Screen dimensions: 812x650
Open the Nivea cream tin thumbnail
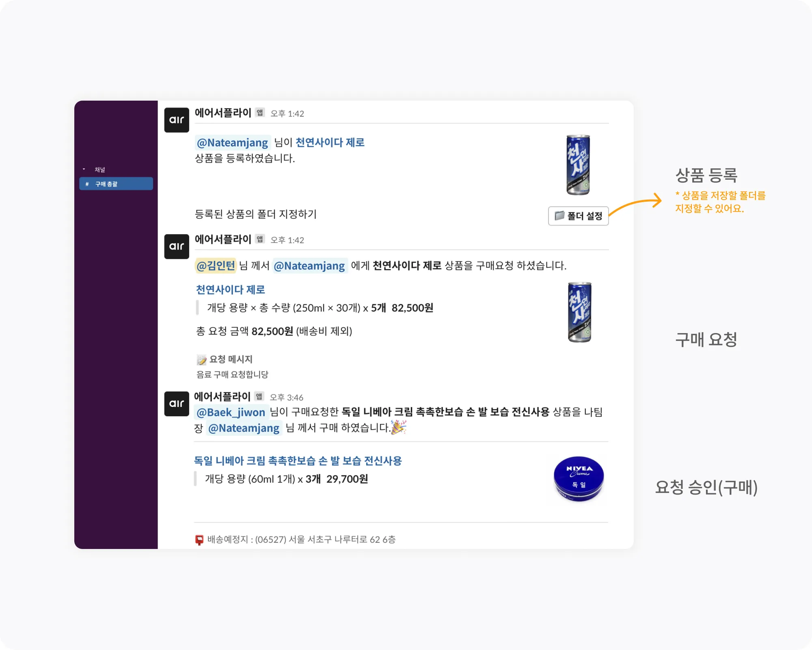(x=579, y=479)
